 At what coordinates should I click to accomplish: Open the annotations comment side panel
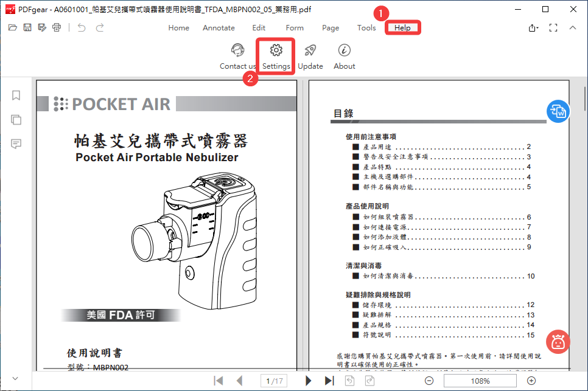coord(16,144)
